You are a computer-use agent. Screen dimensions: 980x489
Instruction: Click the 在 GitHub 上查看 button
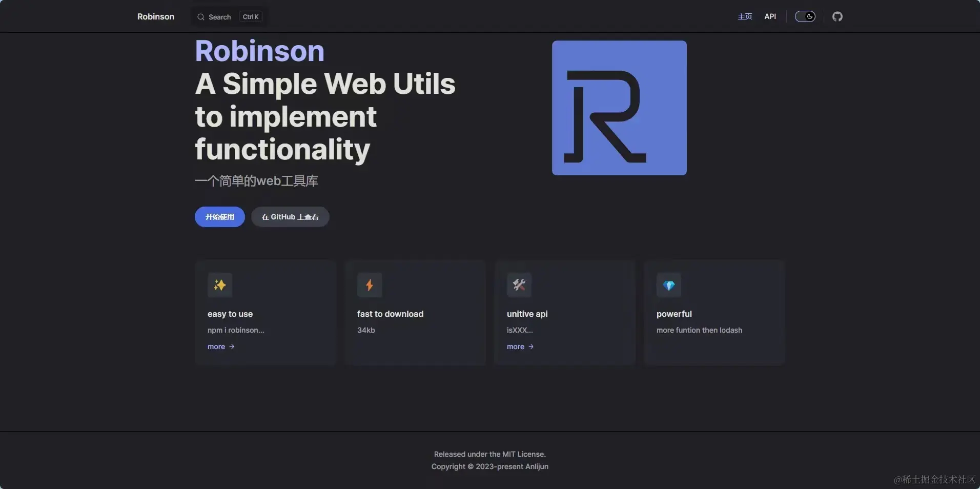tap(290, 217)
